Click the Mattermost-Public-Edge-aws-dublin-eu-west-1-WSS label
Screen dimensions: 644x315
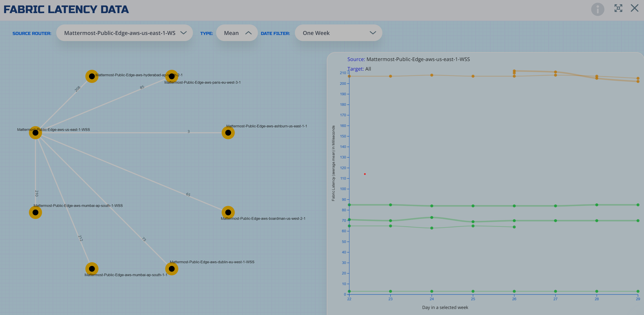pyautogui.click(x=212, y=262)
